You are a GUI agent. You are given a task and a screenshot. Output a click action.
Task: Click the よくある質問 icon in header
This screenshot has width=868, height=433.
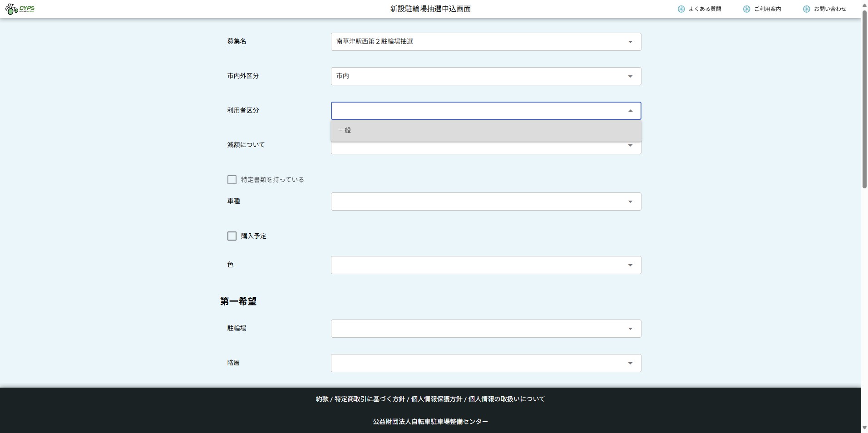tap(681, 9)
